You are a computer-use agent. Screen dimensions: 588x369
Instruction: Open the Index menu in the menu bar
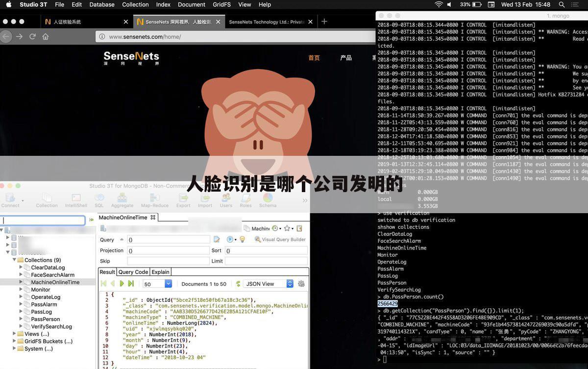[163, 4]
